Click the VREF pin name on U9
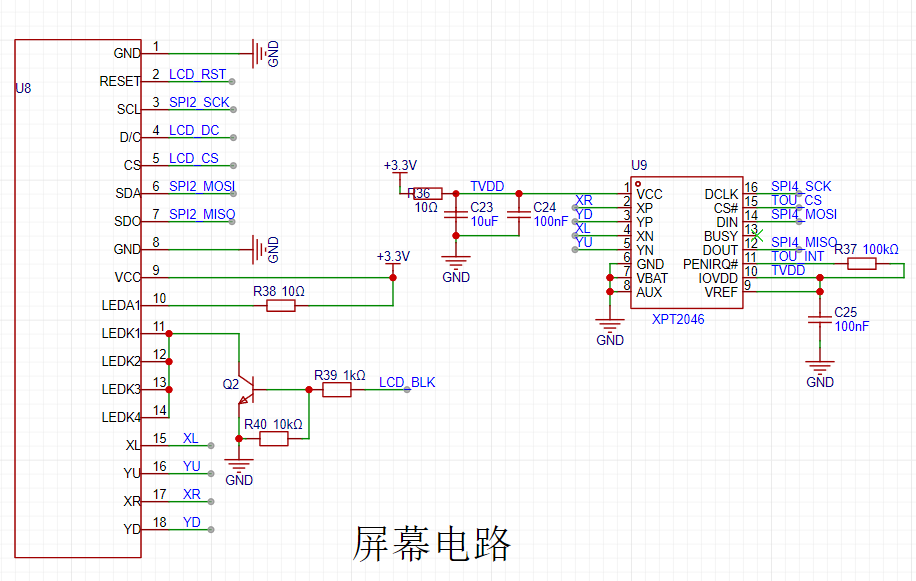Image resolution: width=916 pixels, height=581 pixels. (x=721, y=292)
